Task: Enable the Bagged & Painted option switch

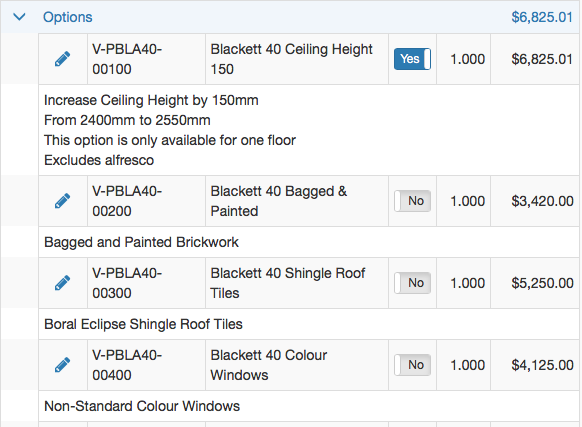Action: (x=412, y=201)
